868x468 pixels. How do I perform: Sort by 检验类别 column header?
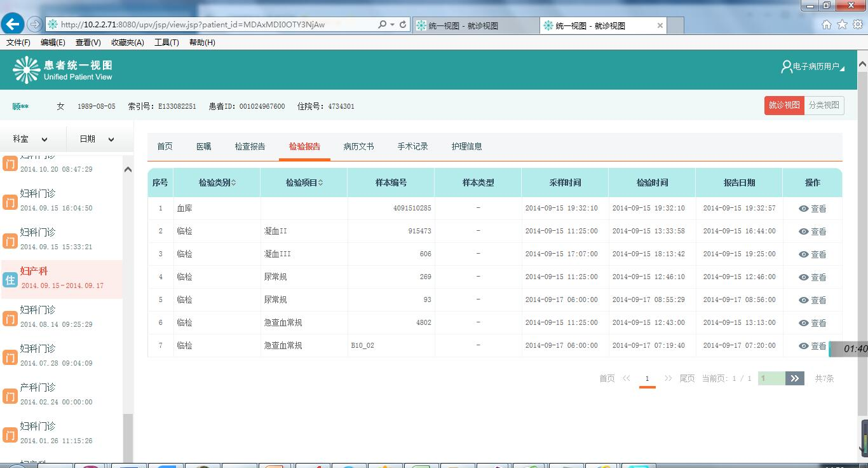pos(217,182)
